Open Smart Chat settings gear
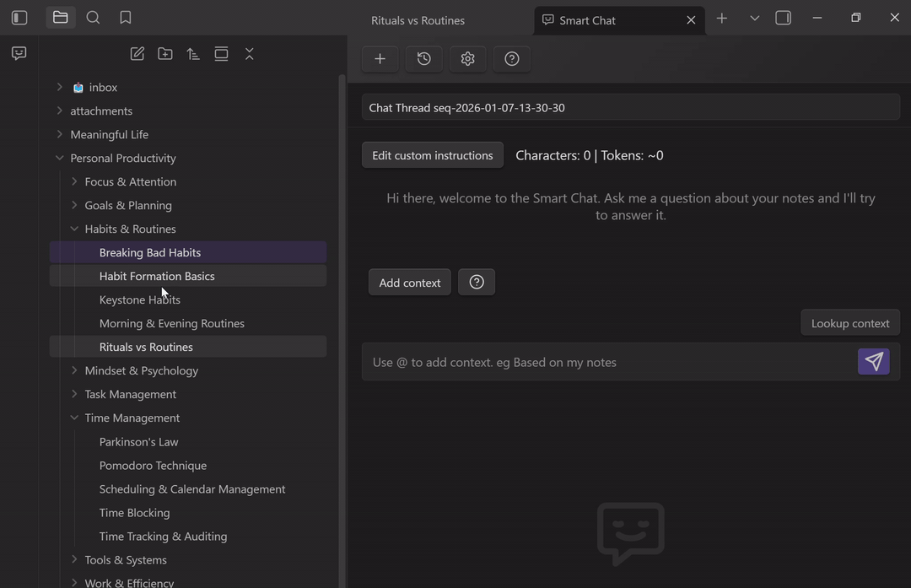The height and width of the screenshot is (588, 911). click(468, 59)
